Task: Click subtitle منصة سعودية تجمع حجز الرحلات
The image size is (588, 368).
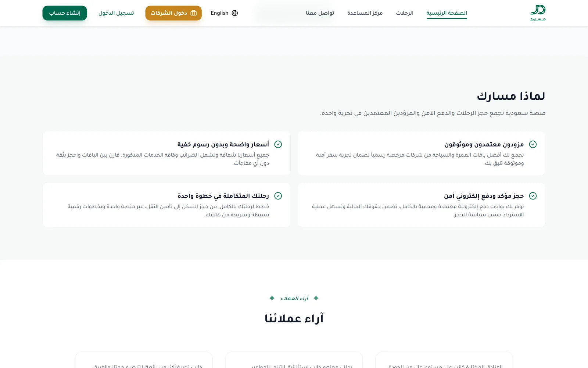Action: (433, 113)
